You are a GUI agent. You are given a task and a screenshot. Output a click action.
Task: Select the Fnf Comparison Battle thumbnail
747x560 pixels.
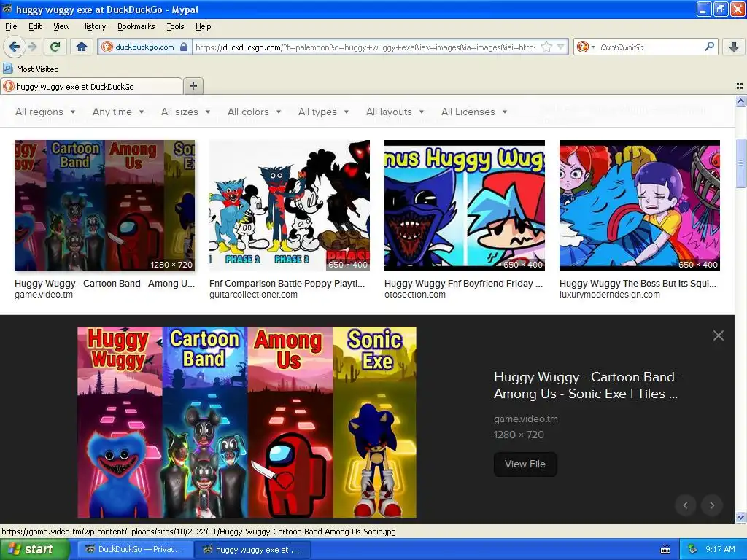[x=289, y=206]
